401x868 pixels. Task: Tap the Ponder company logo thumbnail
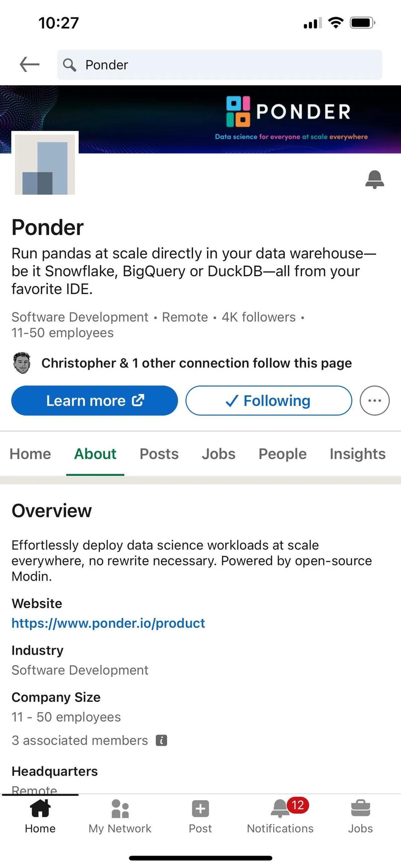click(x=45, y=165)
